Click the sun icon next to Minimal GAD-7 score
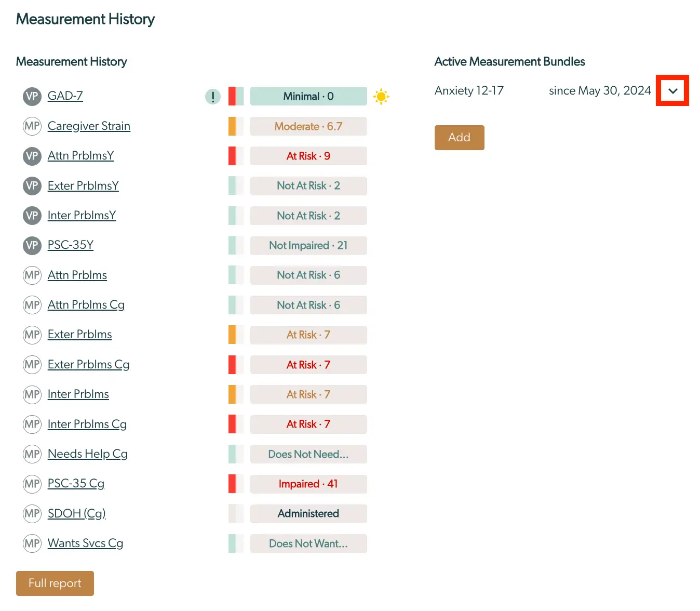Viewport: 700px width, 611px height. (x=381, y=96)
